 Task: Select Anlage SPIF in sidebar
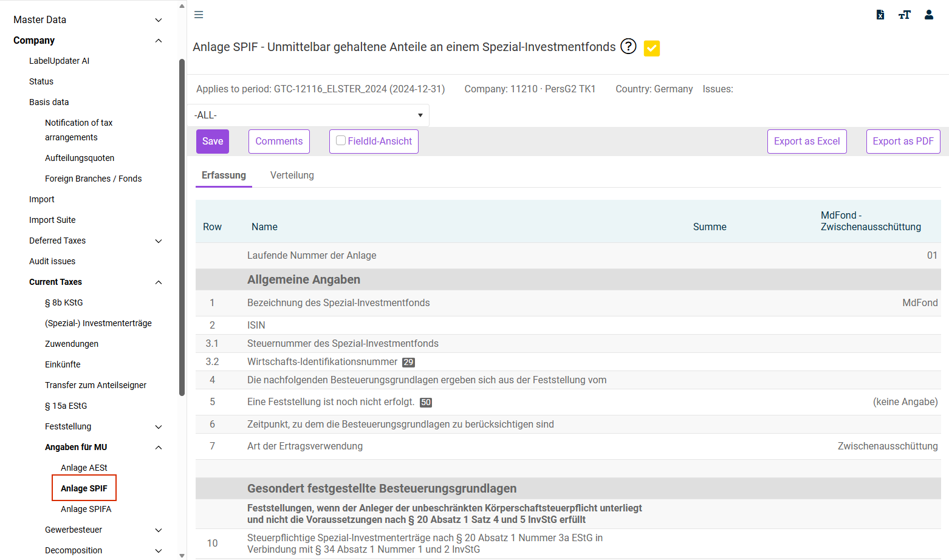click(x=84, y=488)
